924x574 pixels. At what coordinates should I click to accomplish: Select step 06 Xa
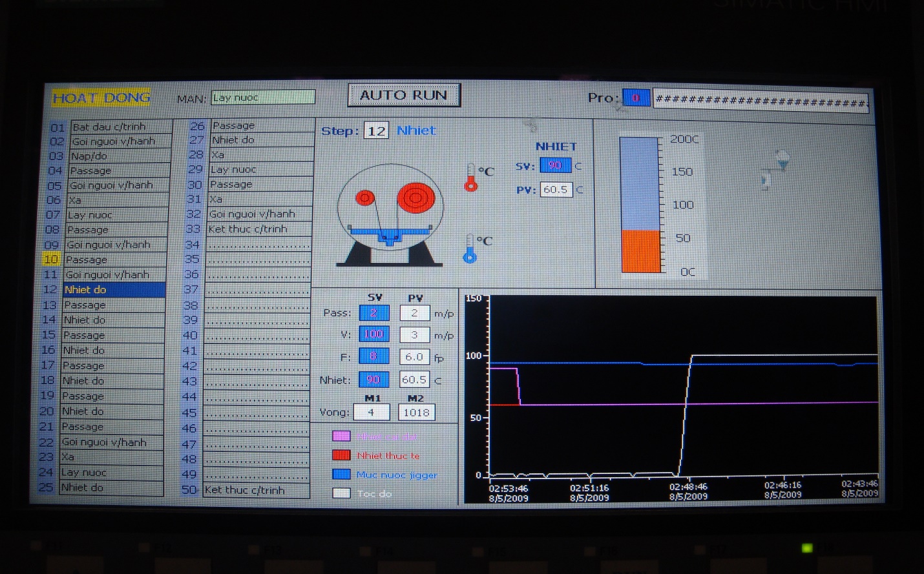pos(118,200)
